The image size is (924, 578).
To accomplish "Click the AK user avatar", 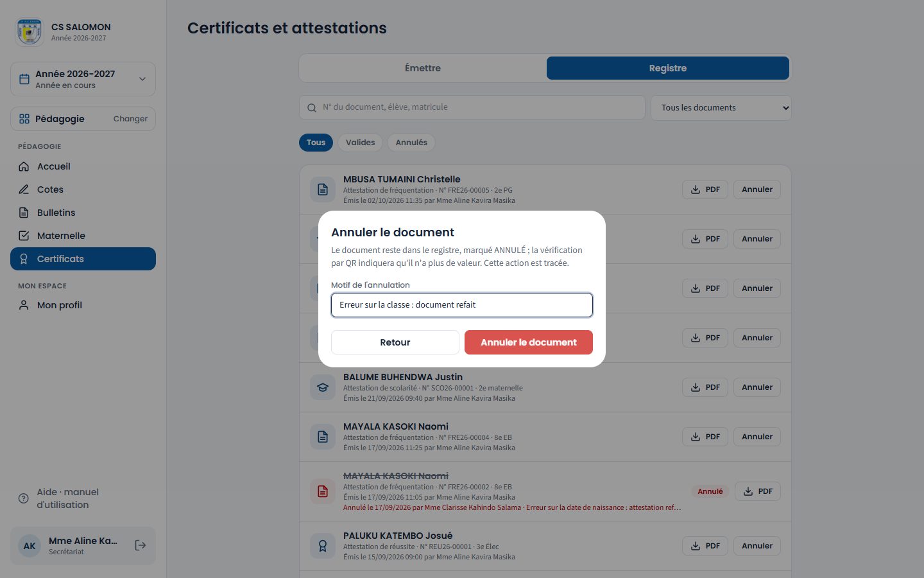I will 30,546.
